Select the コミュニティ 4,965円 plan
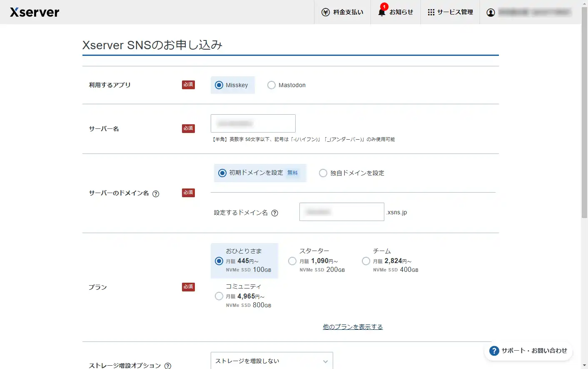Viewport: 588px width, 369px height. (x=243, y=296)
